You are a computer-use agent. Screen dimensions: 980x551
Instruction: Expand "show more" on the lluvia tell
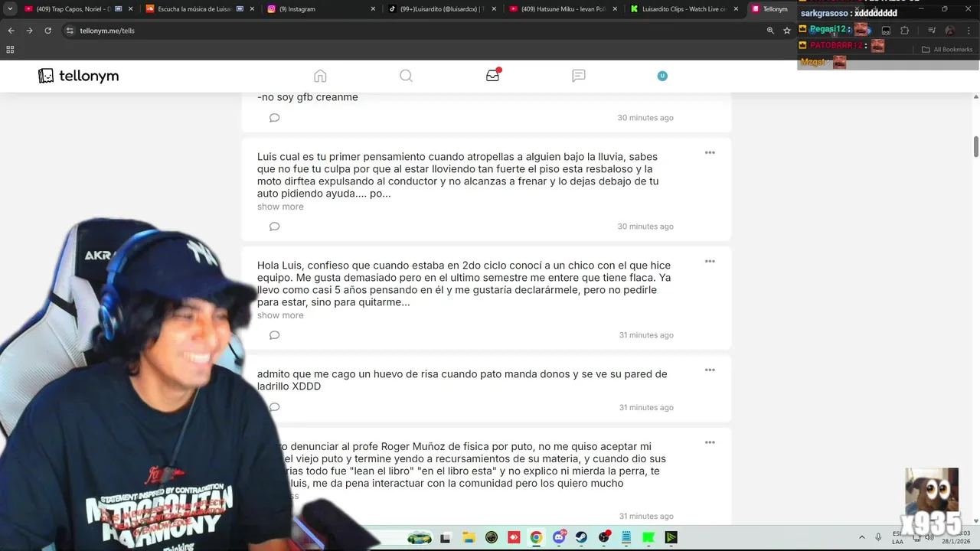280,207
